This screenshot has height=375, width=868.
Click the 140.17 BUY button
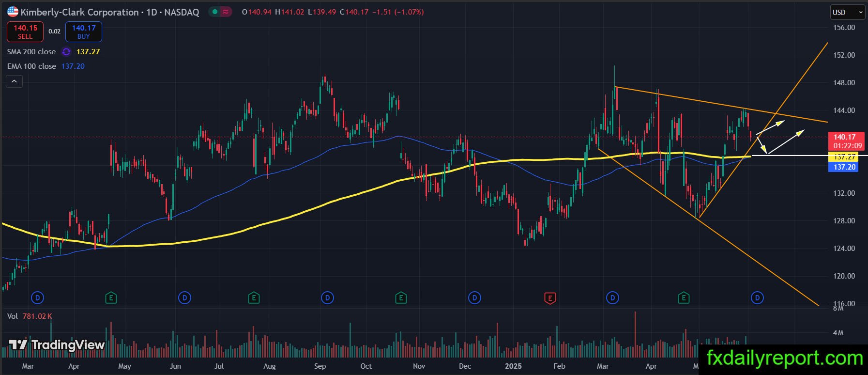[x=84, y=32]
